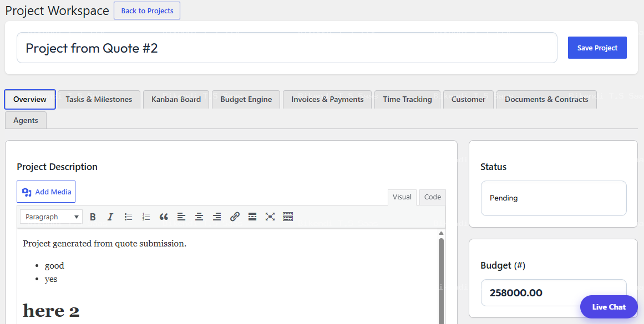
Task: Insert a bulleted list
Action: point(128,217)
